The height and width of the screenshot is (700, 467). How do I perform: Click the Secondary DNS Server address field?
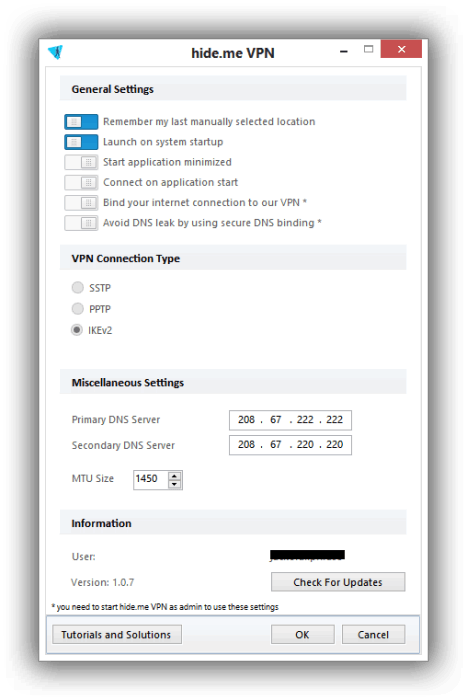(290, 445)
